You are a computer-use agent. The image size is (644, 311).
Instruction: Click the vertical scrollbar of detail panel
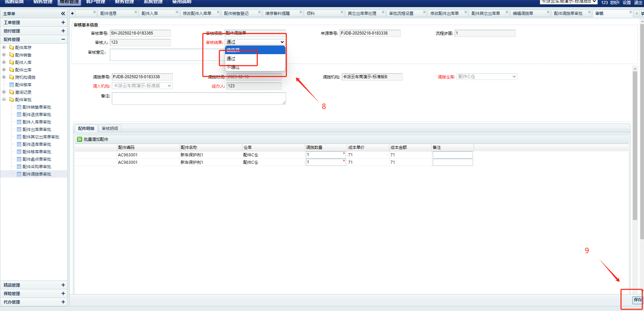click(x=635, y=146)
